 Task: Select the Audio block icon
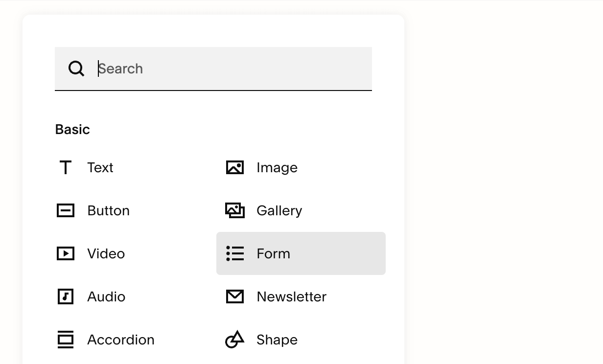click(x=65, y=296)
